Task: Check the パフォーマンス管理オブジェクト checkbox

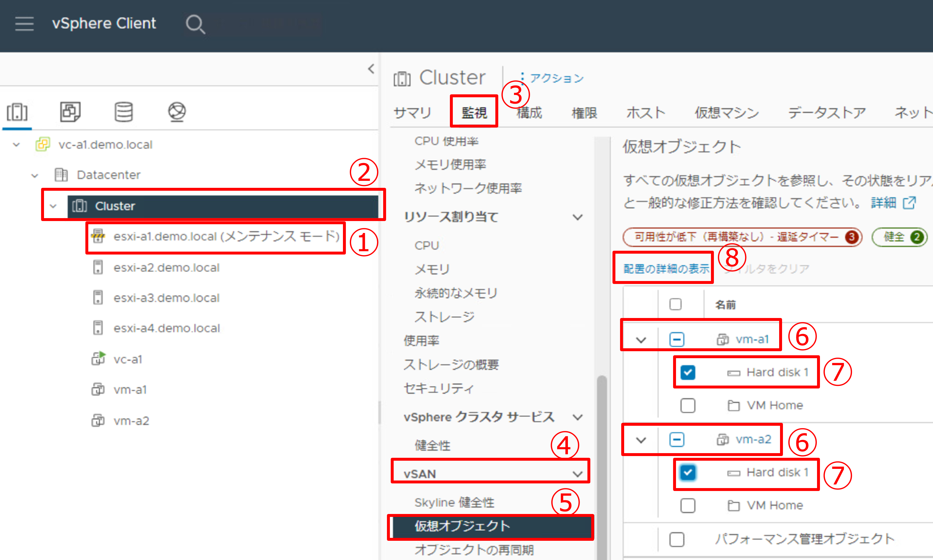Action: 677,539
